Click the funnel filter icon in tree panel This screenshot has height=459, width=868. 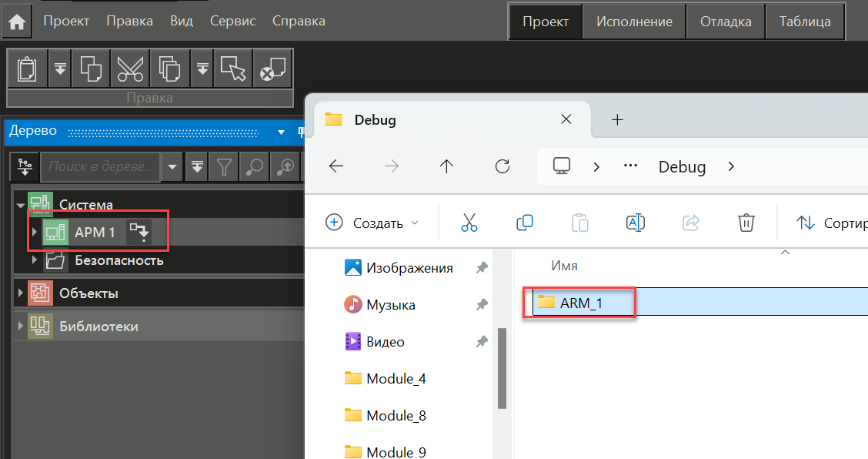(224, 166)
